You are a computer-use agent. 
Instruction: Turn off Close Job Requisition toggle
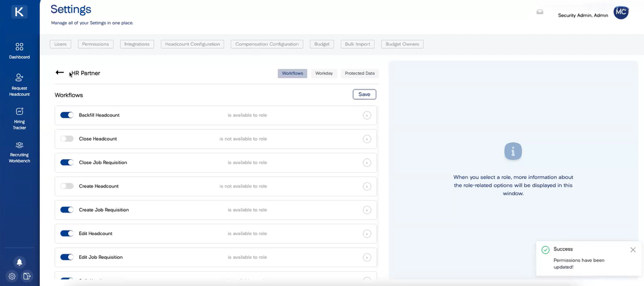[67, 162]
